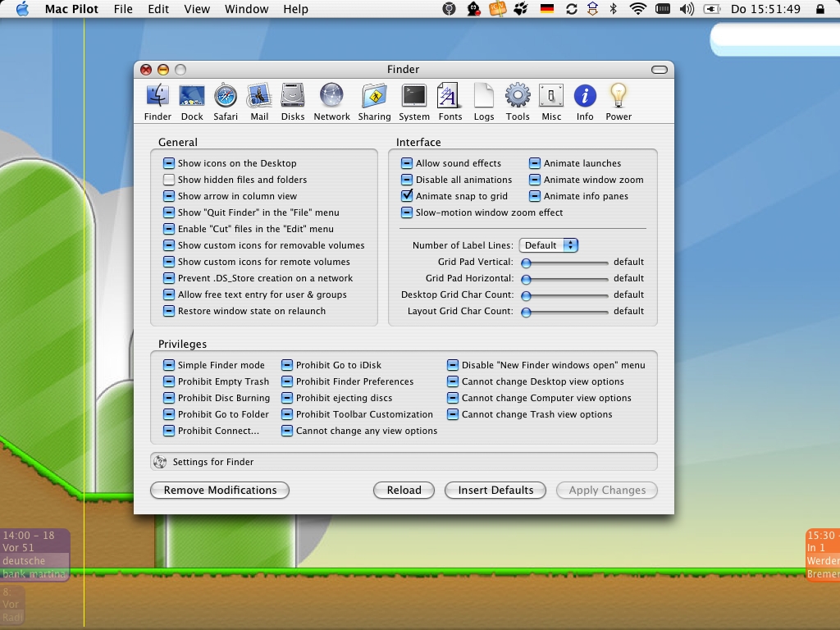Toggle Animate launches checkbox

[535, 163]
